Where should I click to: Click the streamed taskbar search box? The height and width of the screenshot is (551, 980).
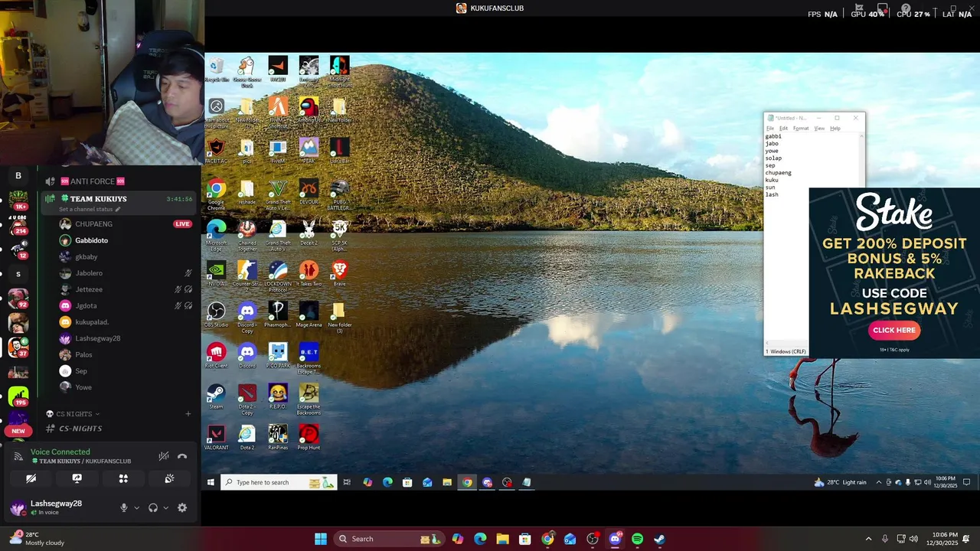[x=279, y=482]
